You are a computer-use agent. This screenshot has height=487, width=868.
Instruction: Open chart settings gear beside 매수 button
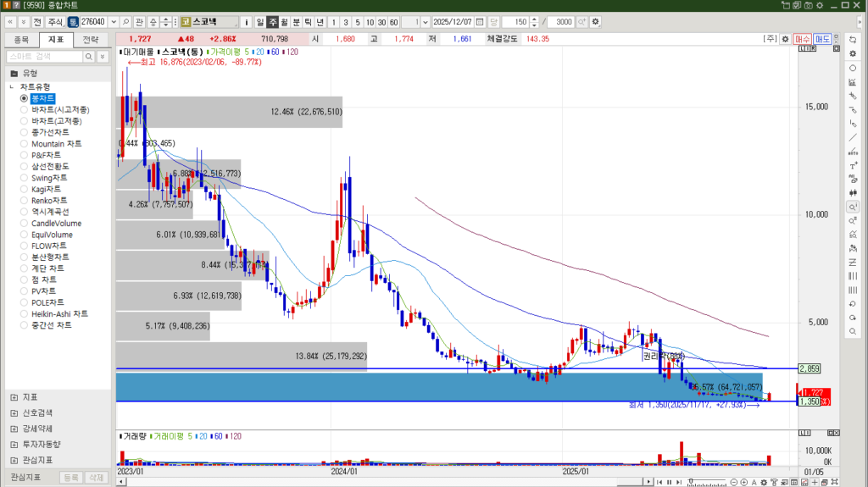(785, 39)
